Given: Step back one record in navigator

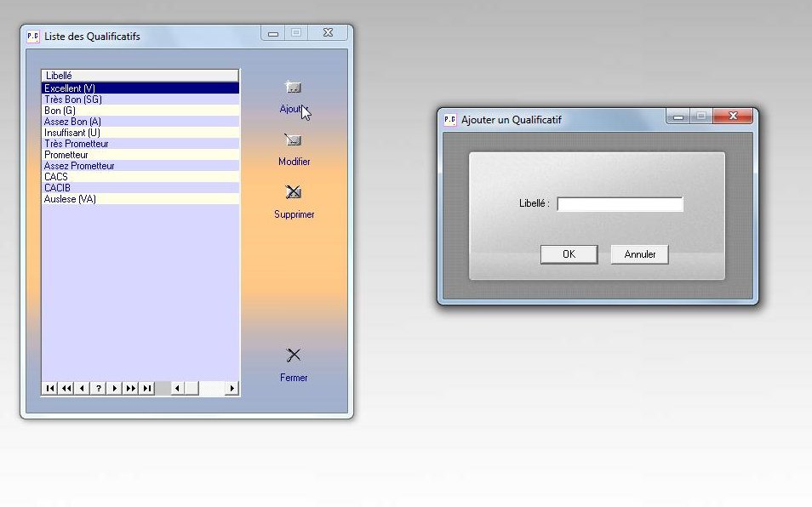Looking at the screenshot, I should coord(82,389).
